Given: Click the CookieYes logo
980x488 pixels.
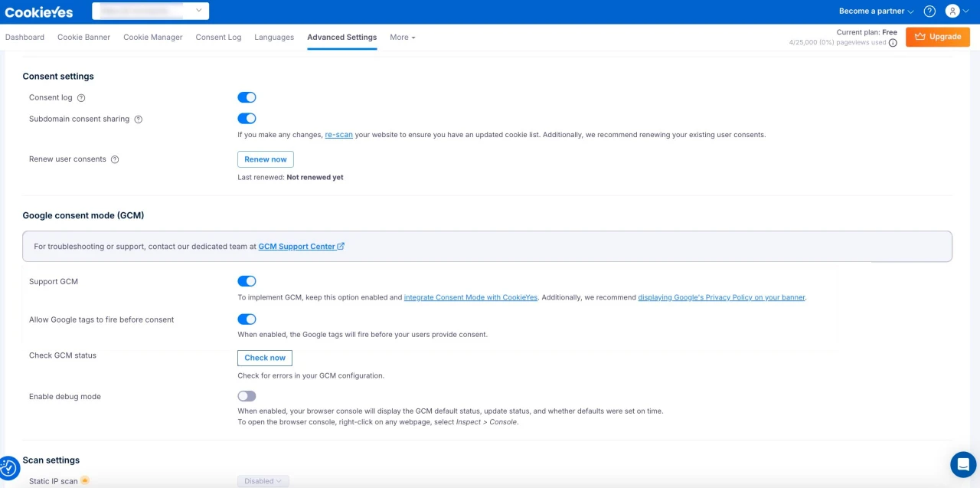Looking at the screenshot, I should coord(39,12).
